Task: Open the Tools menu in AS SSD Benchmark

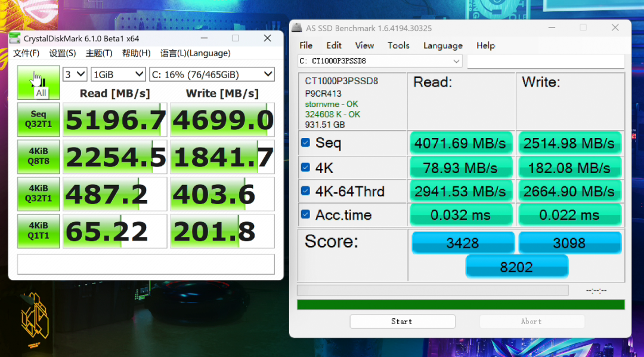Action: pos(398,45)
